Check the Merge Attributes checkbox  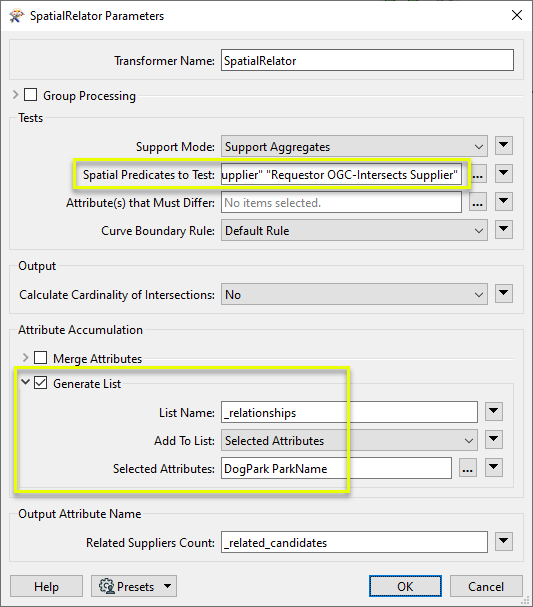pyautogui.click(x=40, y=358)
